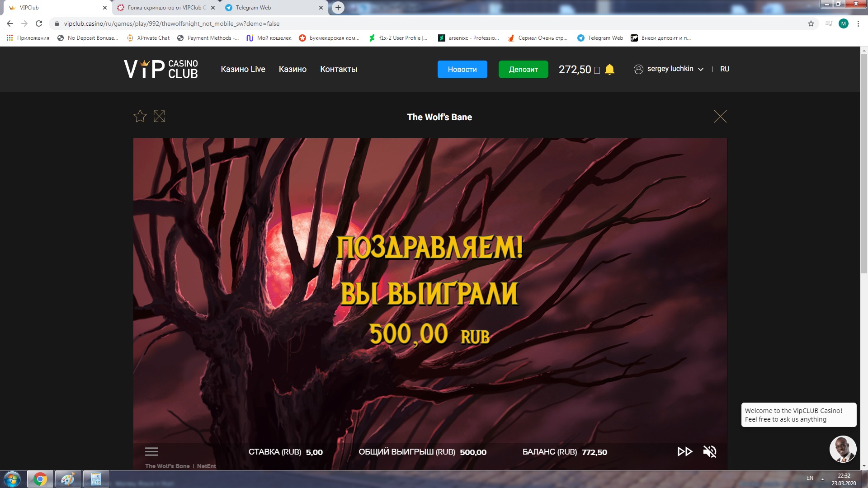Add game to favorites with star icon
Viewport: 868px width, 488px height.
click(140, 117)
